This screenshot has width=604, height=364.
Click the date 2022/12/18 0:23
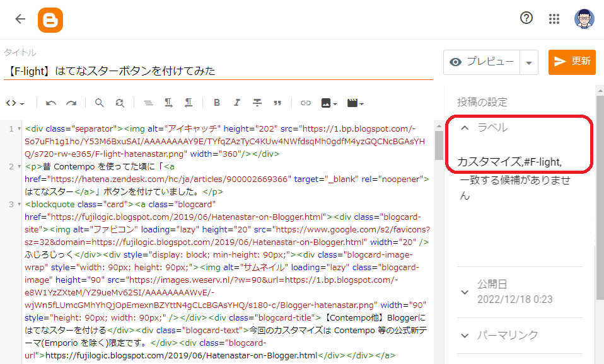coord(514,299)
